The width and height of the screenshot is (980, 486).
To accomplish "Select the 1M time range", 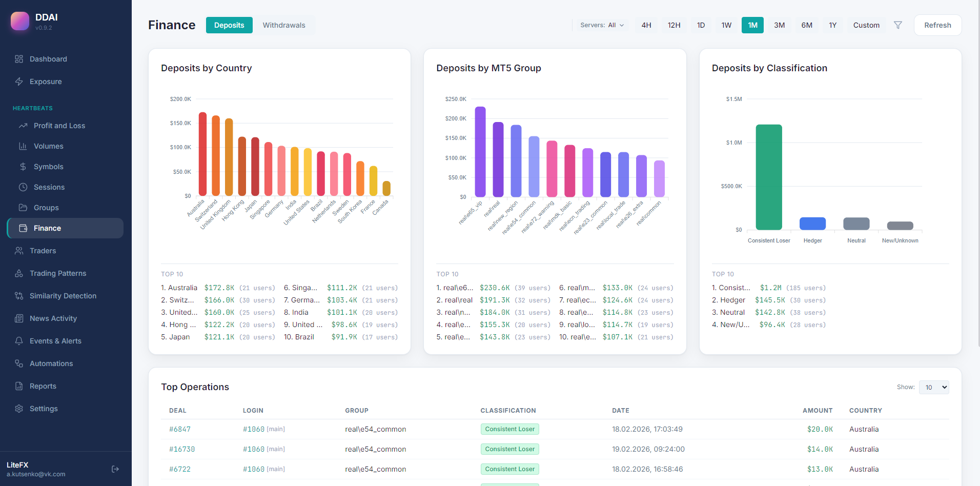I will tap(752, 25).
